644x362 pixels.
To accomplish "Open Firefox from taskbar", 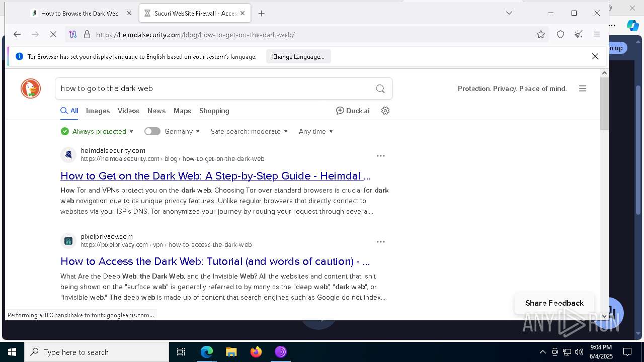I will tap(256, 352).
